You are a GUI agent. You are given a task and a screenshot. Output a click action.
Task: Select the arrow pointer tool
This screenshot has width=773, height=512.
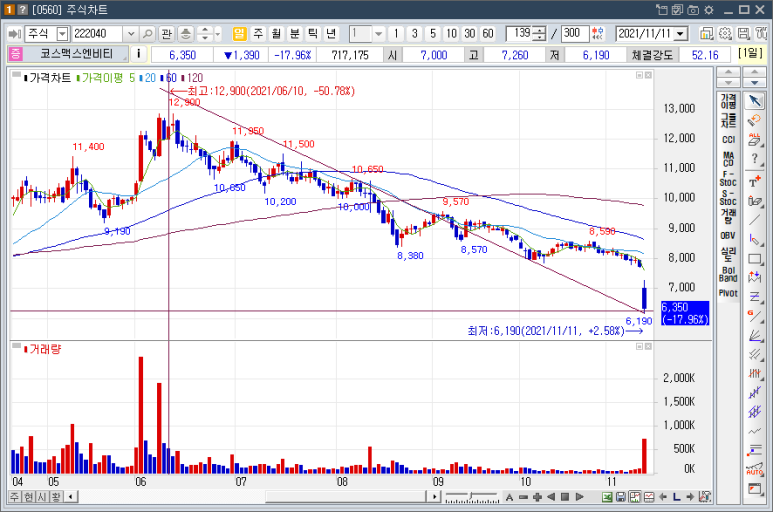[x=754, y=101]
